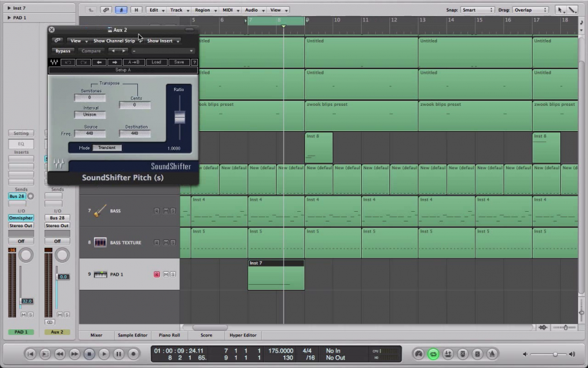Click the Load preset button

click(157, 62)
